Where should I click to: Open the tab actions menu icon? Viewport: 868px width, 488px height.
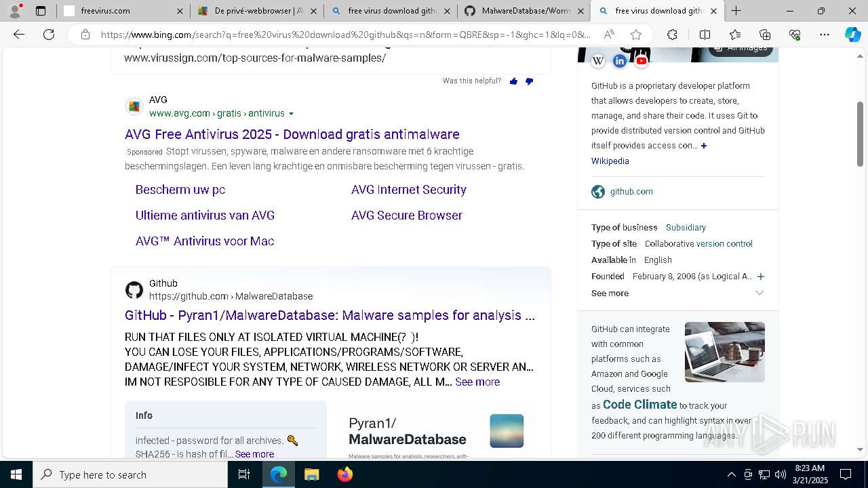point(41,11)
